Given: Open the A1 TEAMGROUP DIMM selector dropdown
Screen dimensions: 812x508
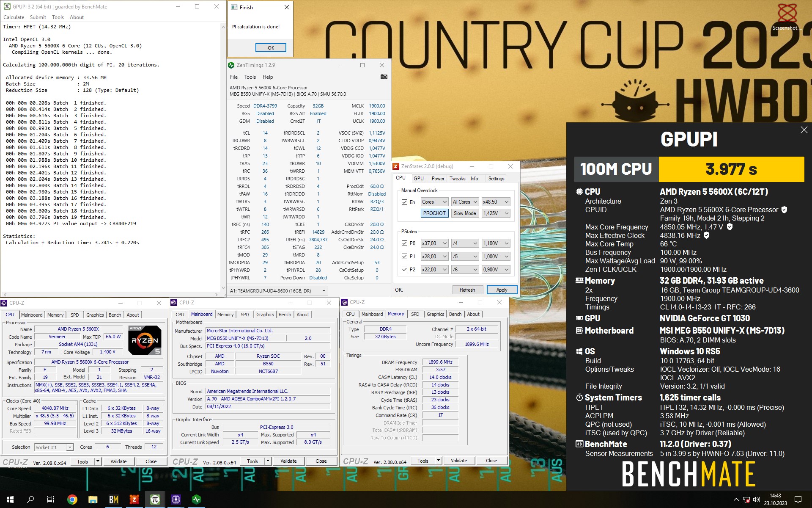Looking at the screenshot, I should click(278, 291).
